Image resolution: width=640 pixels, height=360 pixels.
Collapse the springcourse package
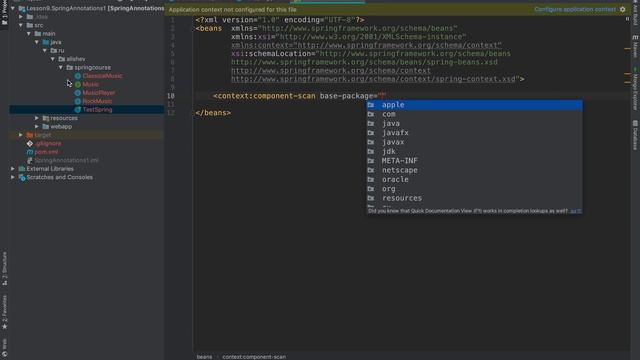click(x=61, y=67)
